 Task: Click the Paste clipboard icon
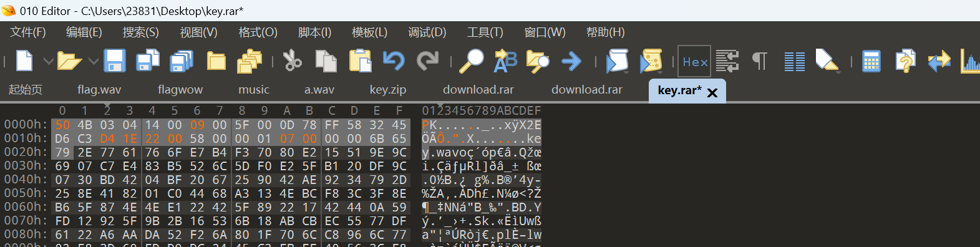tap(360, 61)
